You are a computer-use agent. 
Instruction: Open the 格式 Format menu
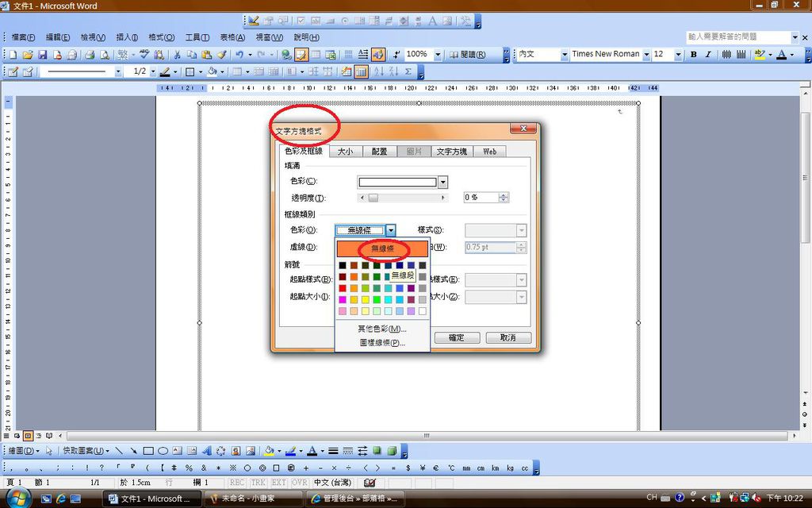(x=162, y=37)
